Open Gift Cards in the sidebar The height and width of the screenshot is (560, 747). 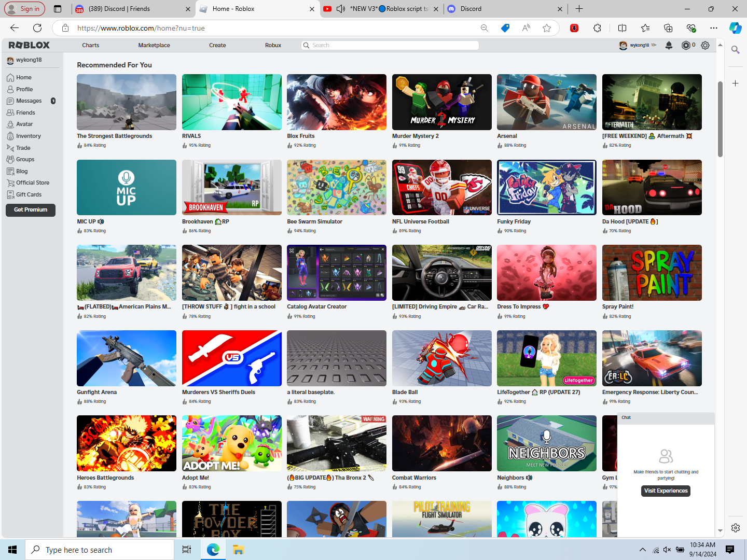[x=24, y=194]
